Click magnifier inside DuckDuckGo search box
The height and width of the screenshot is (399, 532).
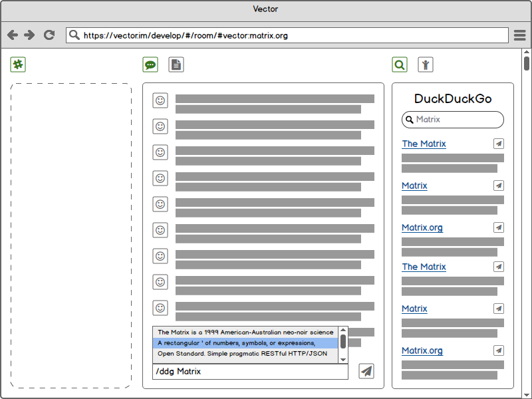pos(410,120)
